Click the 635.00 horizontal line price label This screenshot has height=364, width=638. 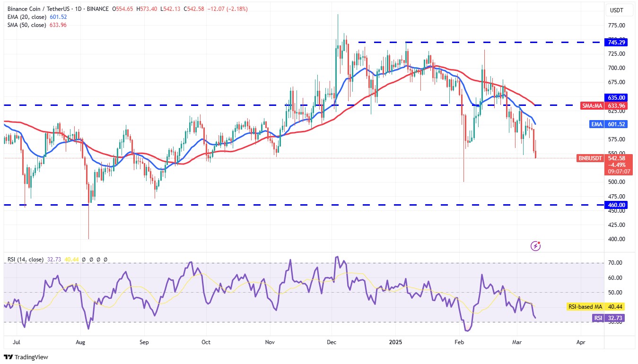point(617,98)
